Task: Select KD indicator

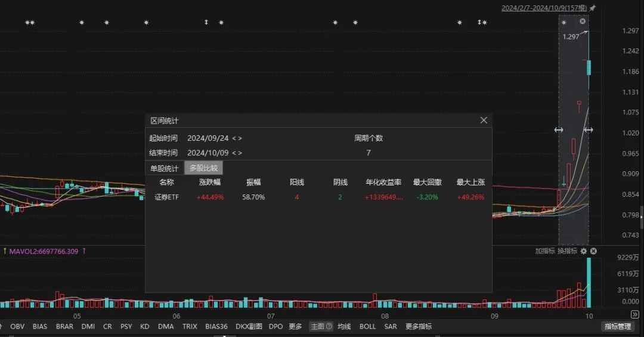Action: coord(144,326)
